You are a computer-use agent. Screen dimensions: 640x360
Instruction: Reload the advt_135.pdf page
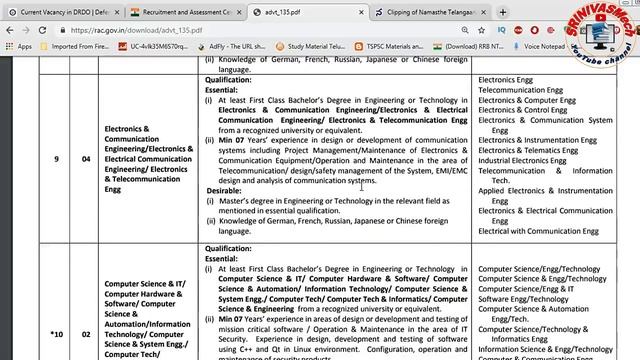(x=42, y=30)
